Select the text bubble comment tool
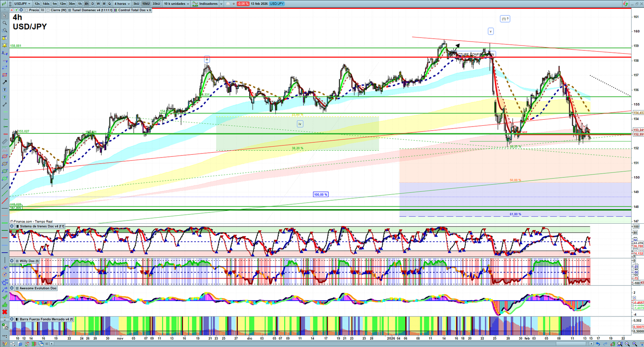The height and width of the screenshot is (347, 644). [5, 97]
